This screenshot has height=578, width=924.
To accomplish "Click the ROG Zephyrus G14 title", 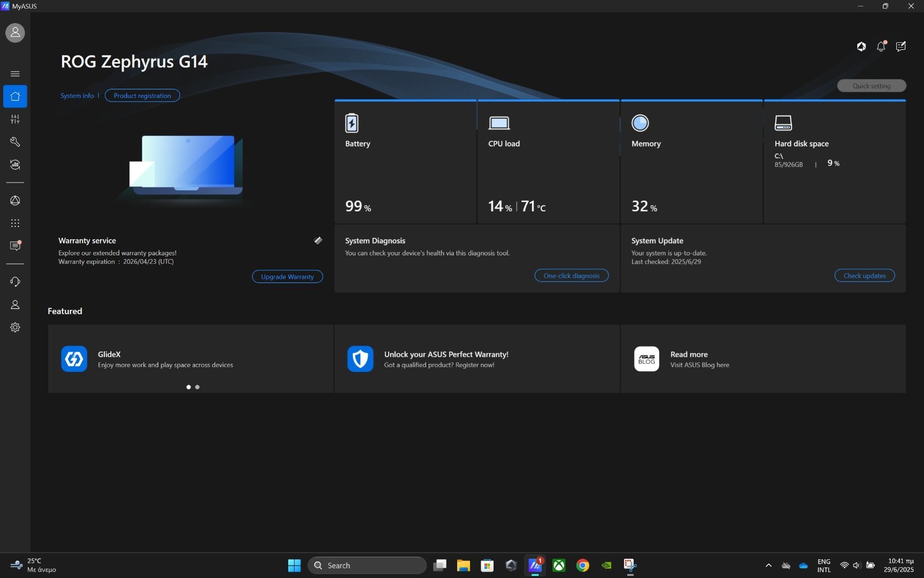I will coord(134,62).
